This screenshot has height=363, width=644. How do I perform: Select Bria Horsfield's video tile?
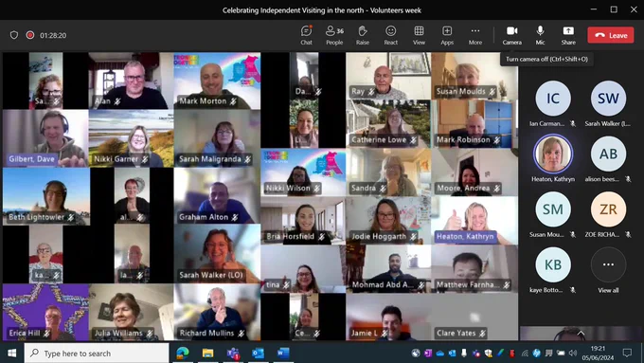pyautogui.click(x=303, y=220)
